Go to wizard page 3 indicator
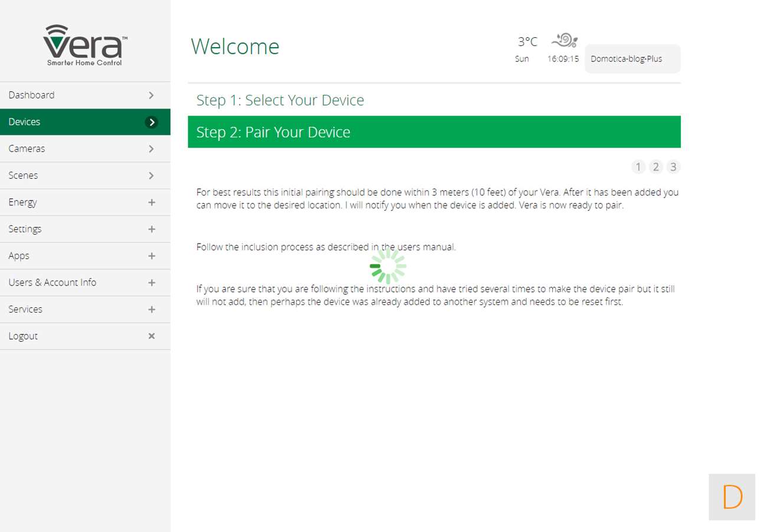 pyautogui.click(x=673, y=167)
